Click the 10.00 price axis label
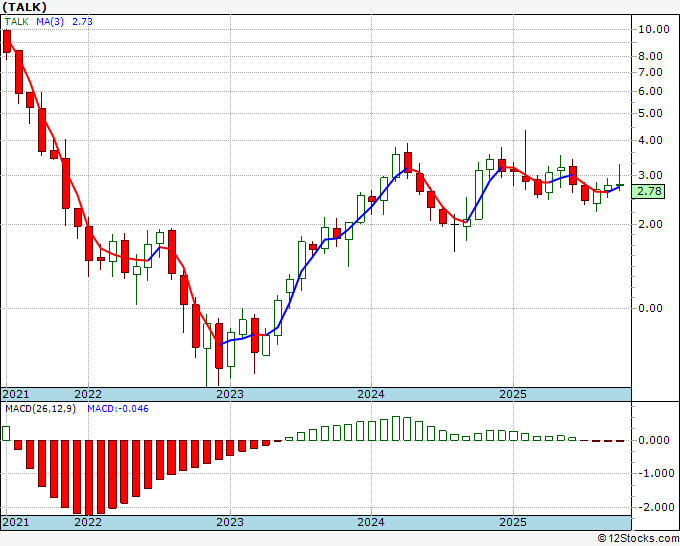The height and width of the screenshot is (546, 680). pyautogui.click(x=654, y=29)
